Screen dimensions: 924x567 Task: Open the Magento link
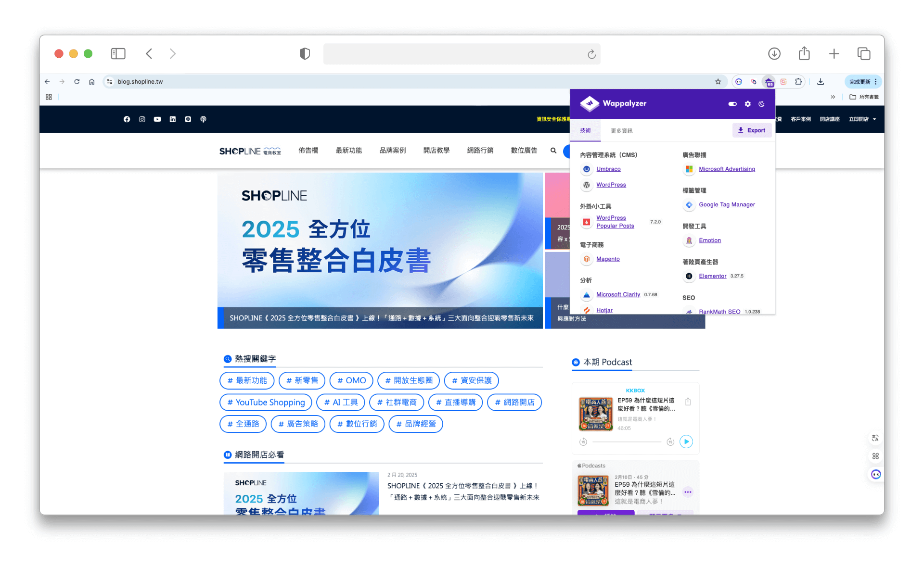[x=608, y=259]
